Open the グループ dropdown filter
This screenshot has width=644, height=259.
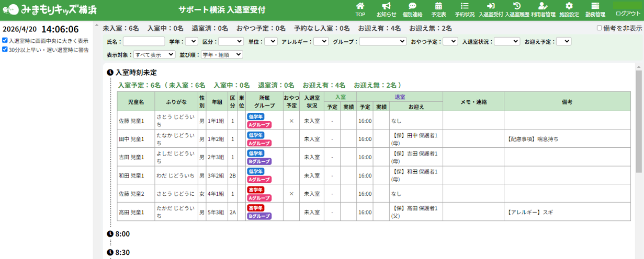(x=382, y=41)
